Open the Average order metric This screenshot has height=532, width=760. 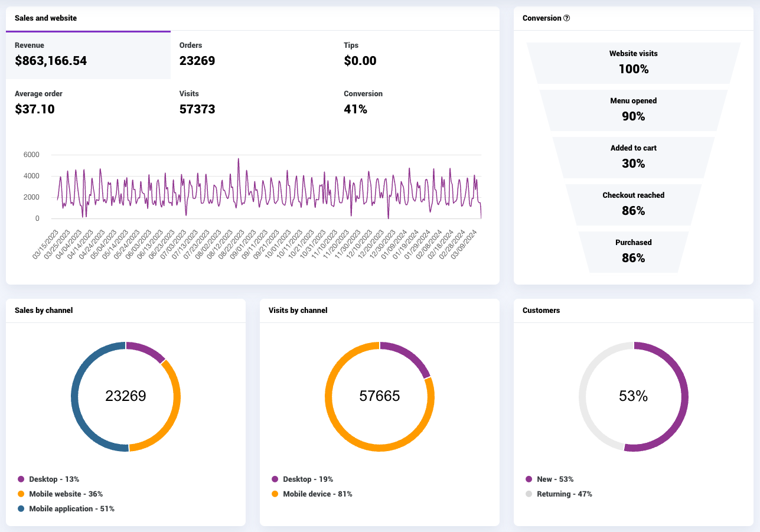coord(88,103)
